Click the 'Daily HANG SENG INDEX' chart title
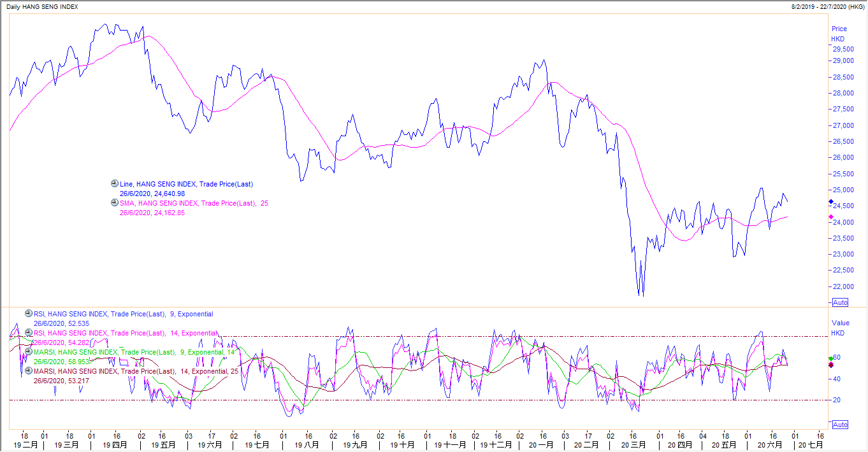Screen dimensions: 868x452 click(43, 6)
